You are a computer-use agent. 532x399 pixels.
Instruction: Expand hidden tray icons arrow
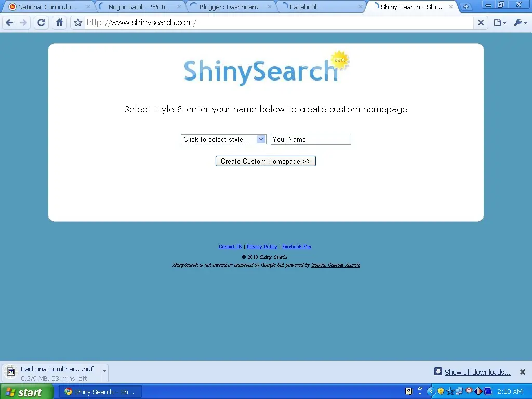tap(431, 392)
